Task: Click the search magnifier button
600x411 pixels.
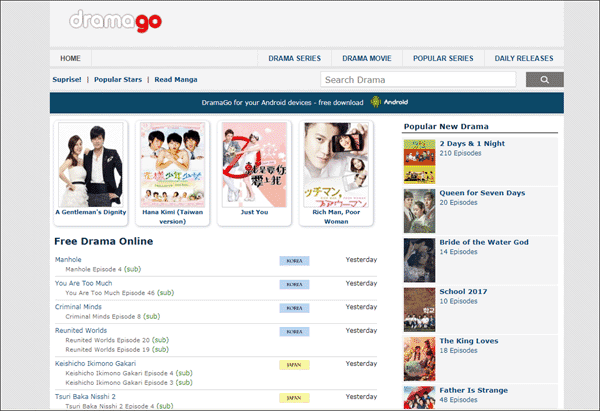Action: pyautogui.click(x=545, y=80)
